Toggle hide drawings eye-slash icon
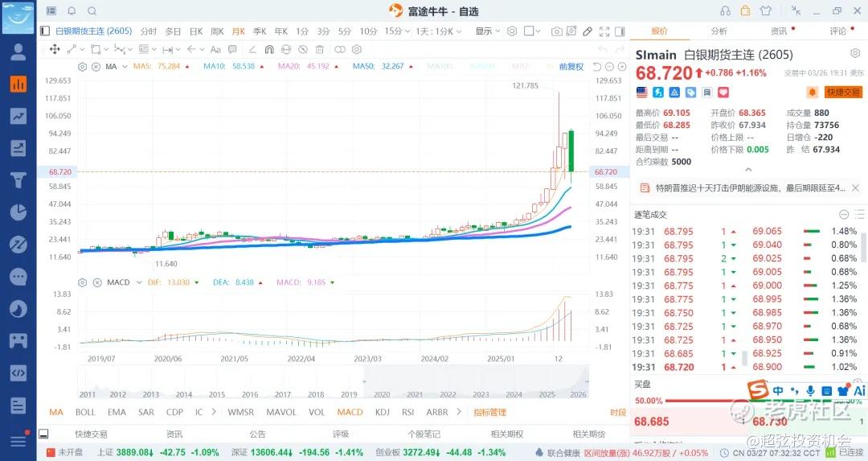 tap(303, 49)
